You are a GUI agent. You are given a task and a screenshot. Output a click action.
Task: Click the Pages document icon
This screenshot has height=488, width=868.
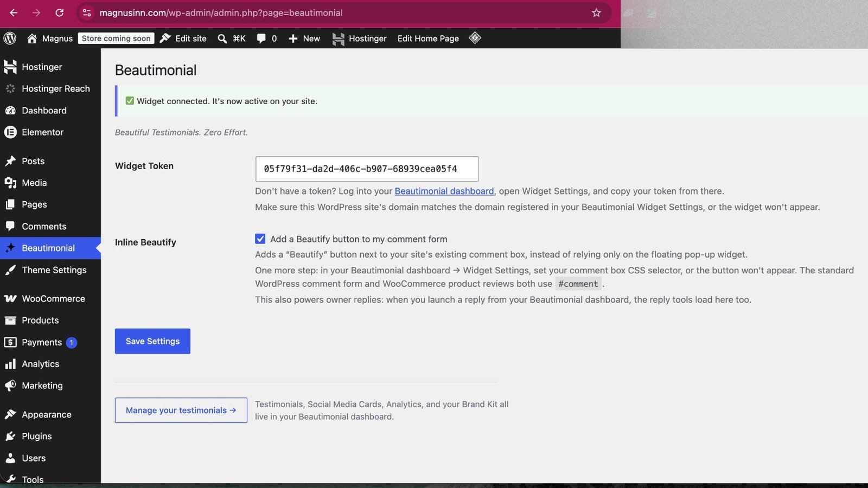point(10,204)
